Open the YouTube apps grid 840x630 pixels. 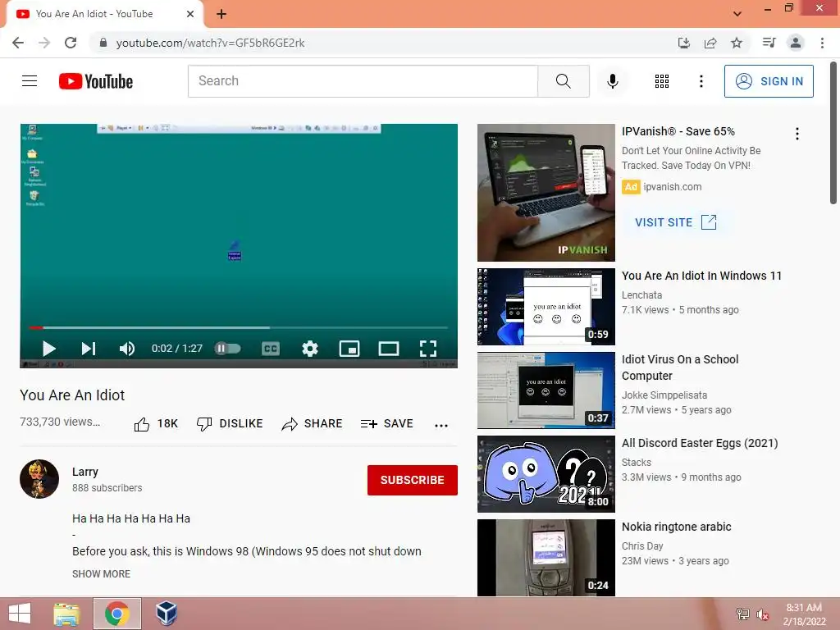pos(662,81)
